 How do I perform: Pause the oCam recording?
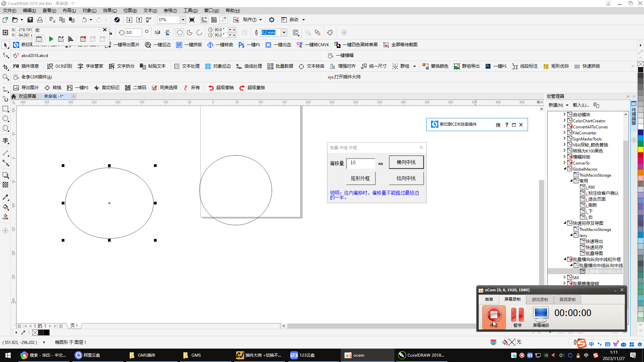pos(517,315)
